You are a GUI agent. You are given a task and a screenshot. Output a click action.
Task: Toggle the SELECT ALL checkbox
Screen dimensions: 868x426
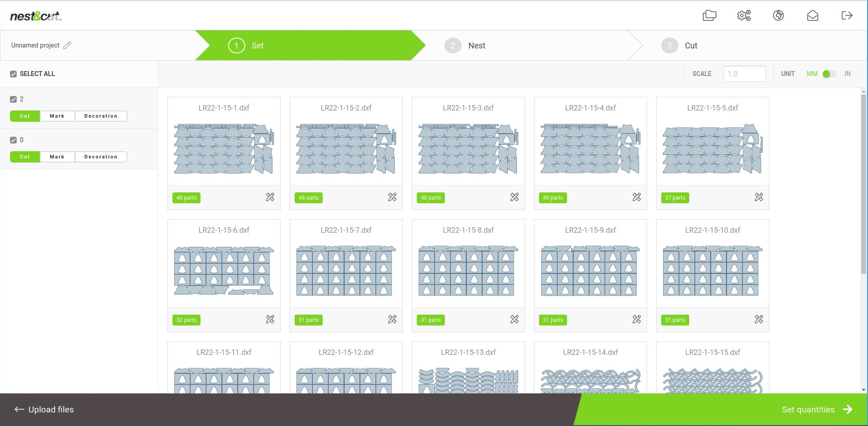point(14,74)
